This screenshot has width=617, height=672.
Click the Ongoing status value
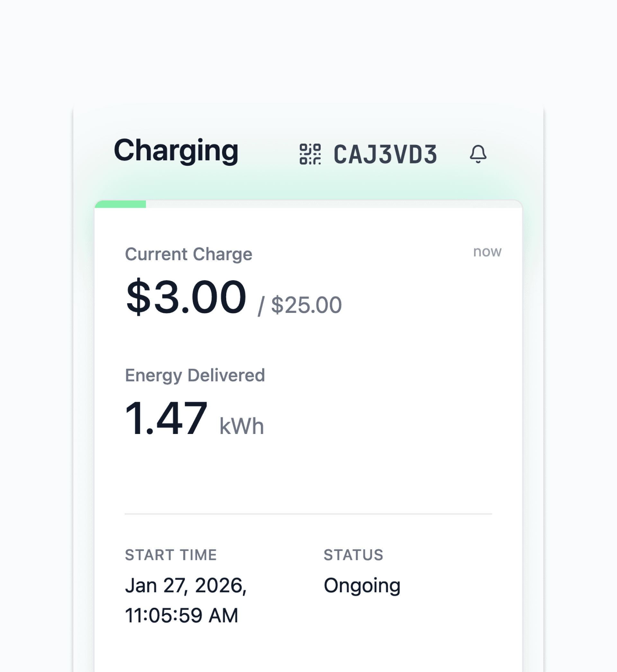tap(362, 586)
